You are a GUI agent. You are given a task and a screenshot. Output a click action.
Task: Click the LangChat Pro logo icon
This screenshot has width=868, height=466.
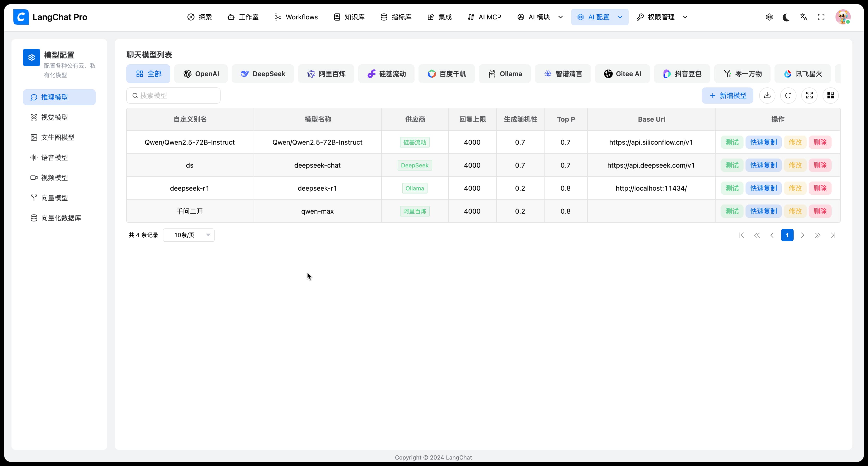(x=21, y=17)
